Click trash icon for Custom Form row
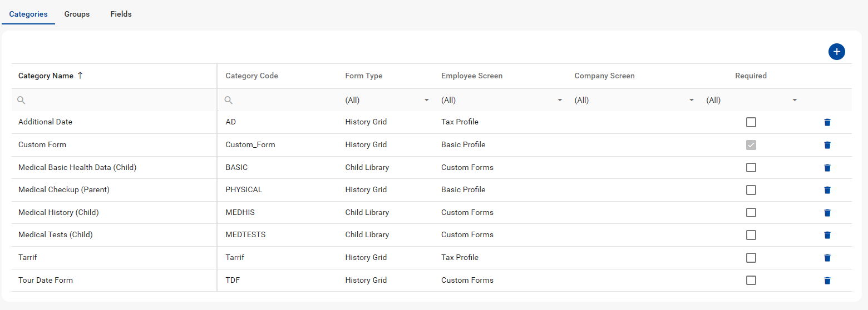This screenshot has width=868, height=310. [827, 145]
